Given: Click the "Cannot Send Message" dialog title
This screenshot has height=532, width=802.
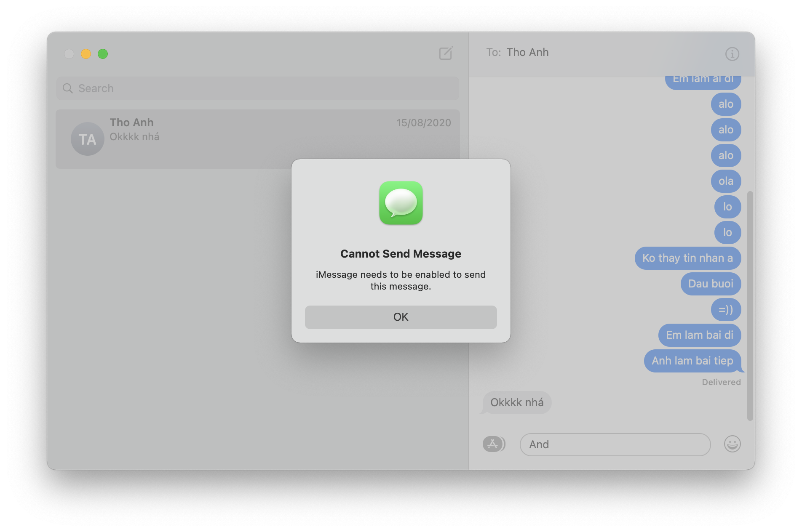Looking at the screenshot, I should coord(401,254).
